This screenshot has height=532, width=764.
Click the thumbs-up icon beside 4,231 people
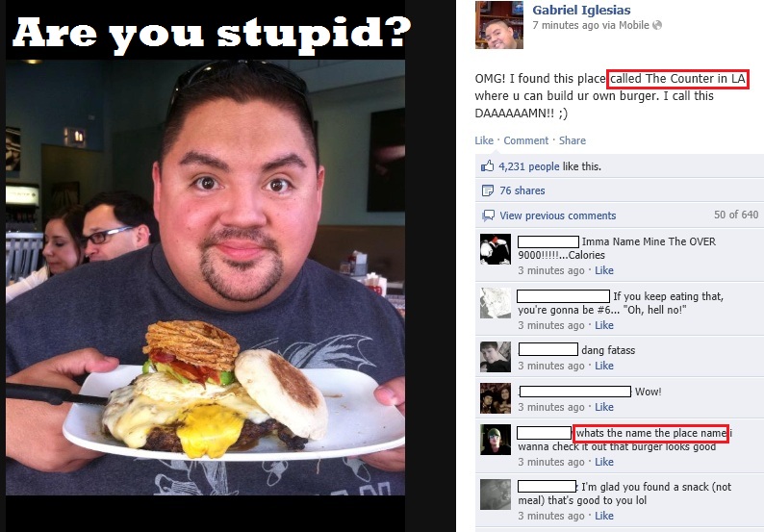[487, 166]
